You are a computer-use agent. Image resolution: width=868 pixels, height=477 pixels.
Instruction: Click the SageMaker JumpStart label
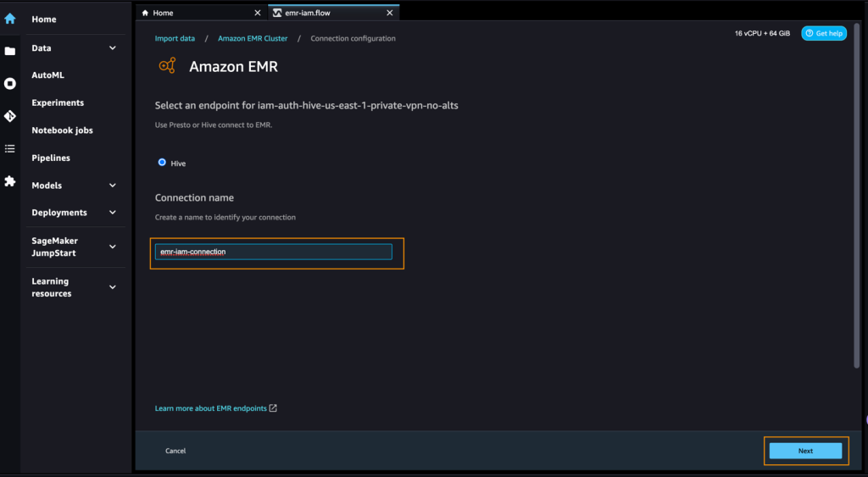[x=54, y=247]
